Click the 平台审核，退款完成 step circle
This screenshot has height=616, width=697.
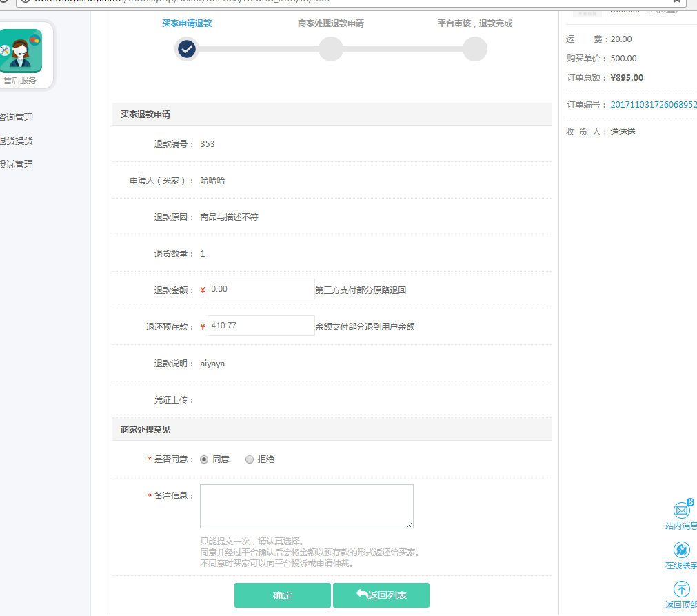tap(475, 49)
